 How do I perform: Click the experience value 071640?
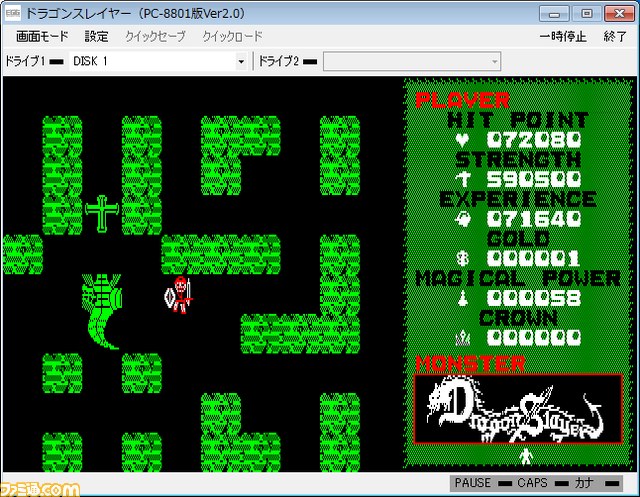pyautogui.click(x=534, y=219)
